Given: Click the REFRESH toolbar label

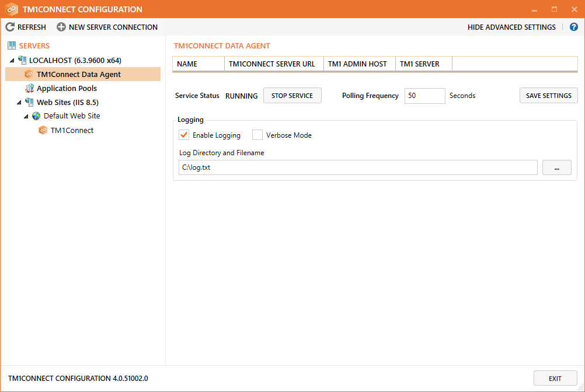Looking at the screenshot, I should 32,27.
